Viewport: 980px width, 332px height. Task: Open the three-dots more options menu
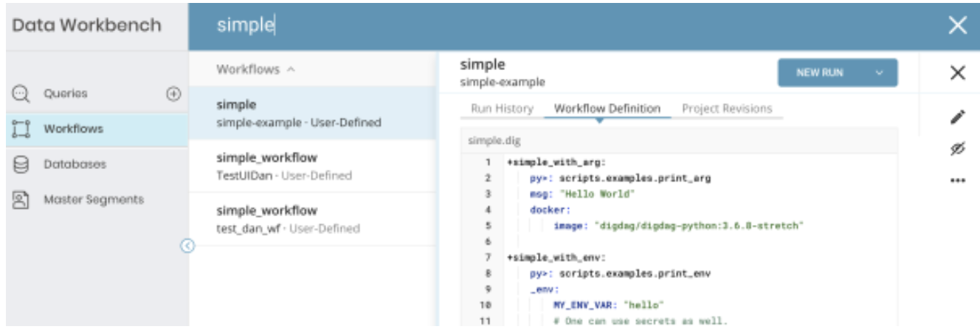pyautogui.click(x=957, y=181)
